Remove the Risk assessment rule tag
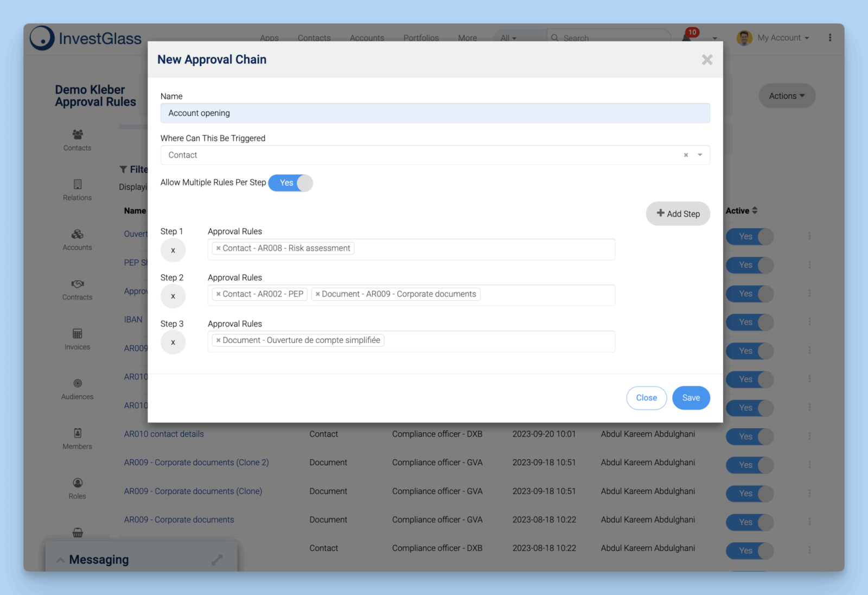 218,249
